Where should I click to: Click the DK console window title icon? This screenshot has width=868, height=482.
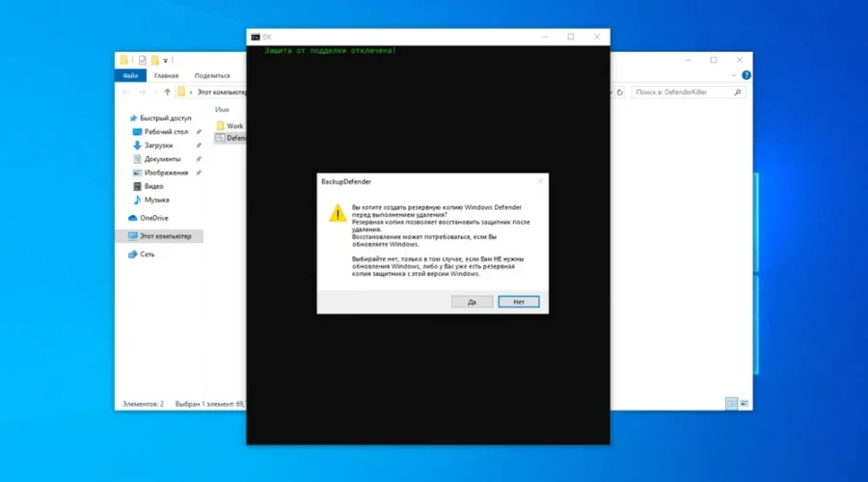(x=256, y=37)
